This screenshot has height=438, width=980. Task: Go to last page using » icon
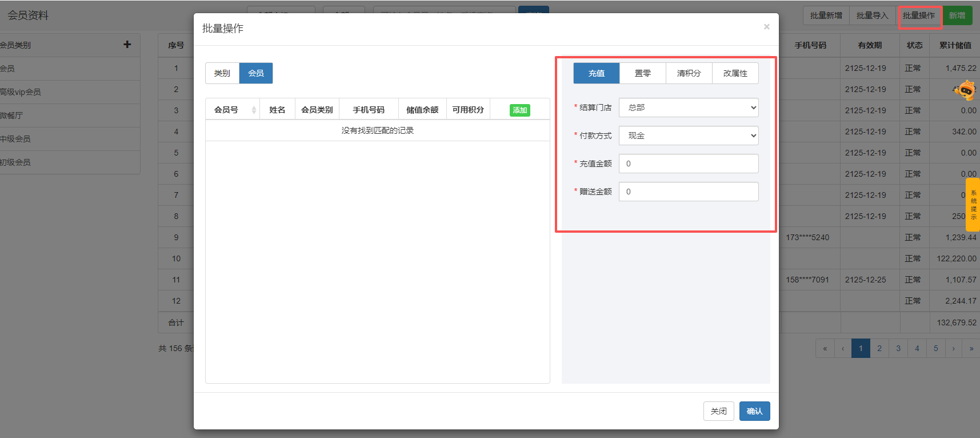click(971, 348)
